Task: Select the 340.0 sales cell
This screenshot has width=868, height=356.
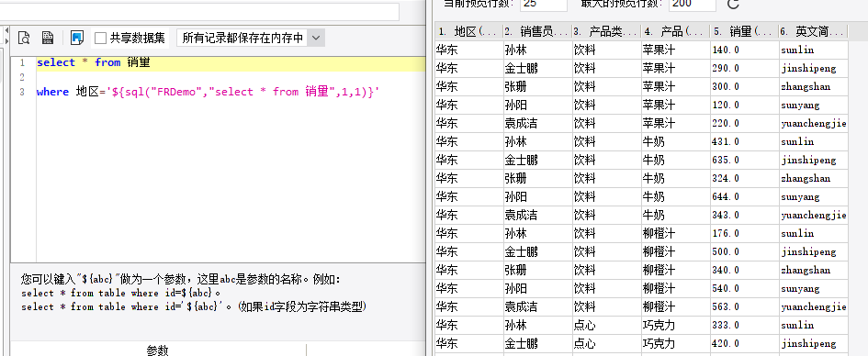Action: [744, 271]
